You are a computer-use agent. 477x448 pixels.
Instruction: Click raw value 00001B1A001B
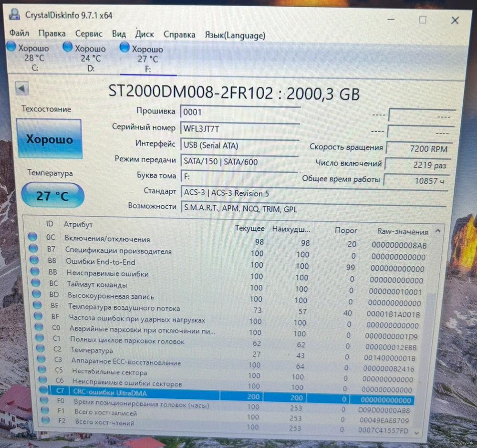pyautogui.click(x=393, y=314)
